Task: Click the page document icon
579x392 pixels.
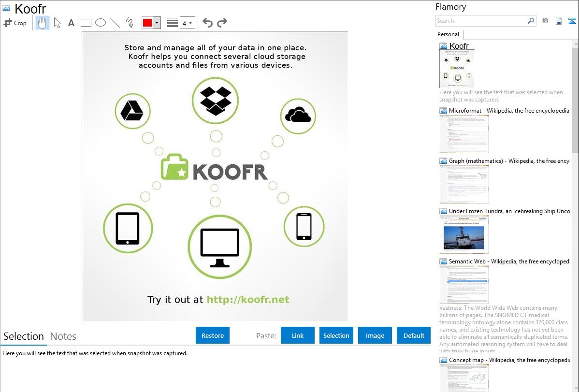Action: [x=559, y=21]
